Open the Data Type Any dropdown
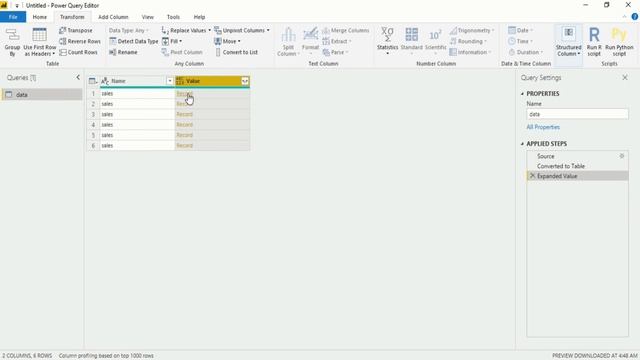This screenshot has height=360, width=640. pyautogui.click(x=129, y=31)
